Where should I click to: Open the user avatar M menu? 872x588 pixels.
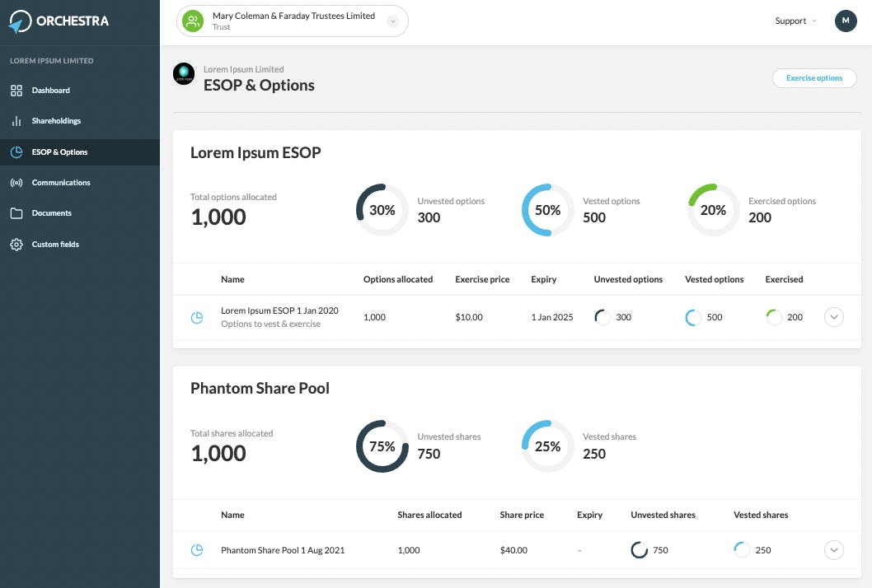pos(846,21)
